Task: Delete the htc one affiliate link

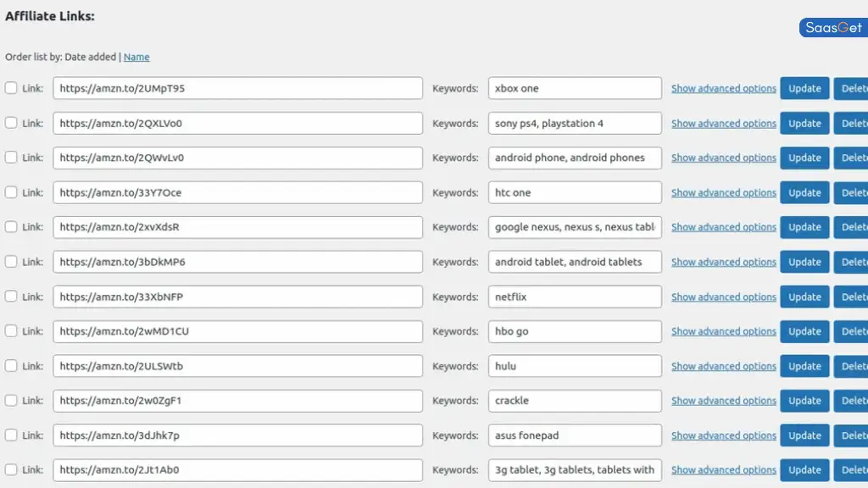Action: pyautogui.click(x=851, y=192)
